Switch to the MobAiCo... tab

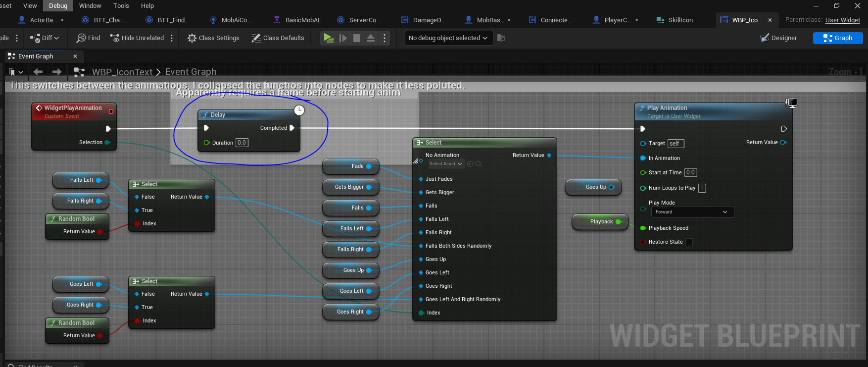(x=231, y=20)
